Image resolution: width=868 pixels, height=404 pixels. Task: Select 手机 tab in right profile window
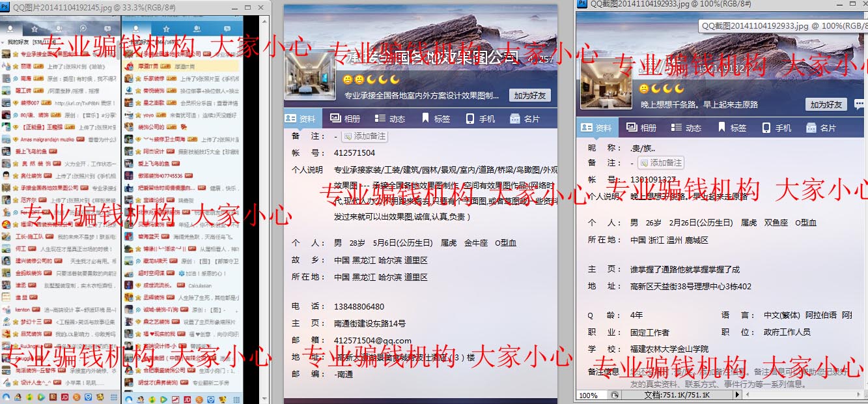point(776,128)
